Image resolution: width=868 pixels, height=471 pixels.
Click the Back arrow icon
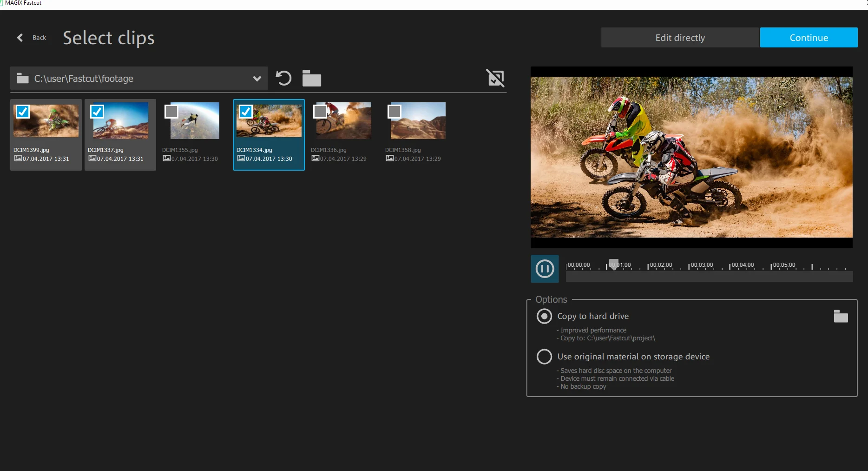pyautogui.click(x=20, y=38)
